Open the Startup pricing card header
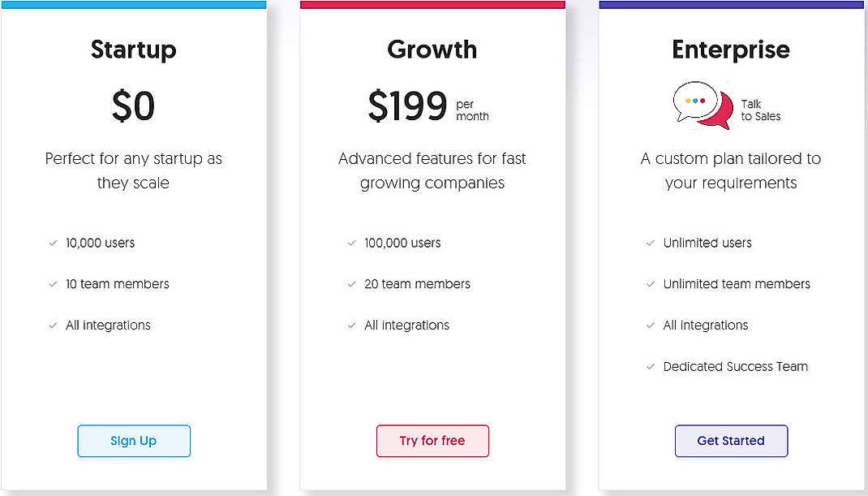 133,50
